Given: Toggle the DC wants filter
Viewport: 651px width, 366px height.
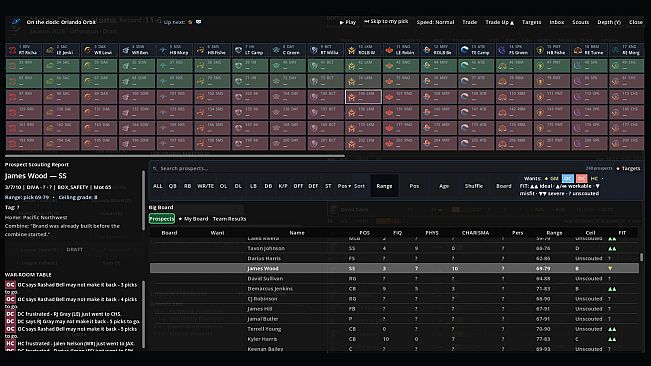Looking at the screenshot, I should tap(581, 178).
